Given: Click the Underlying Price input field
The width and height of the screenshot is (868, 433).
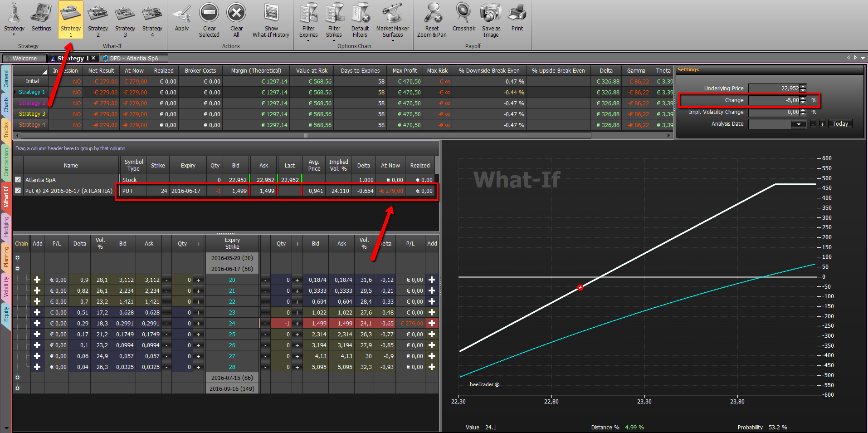Looking at the screenshot, I should coord(774,89).
